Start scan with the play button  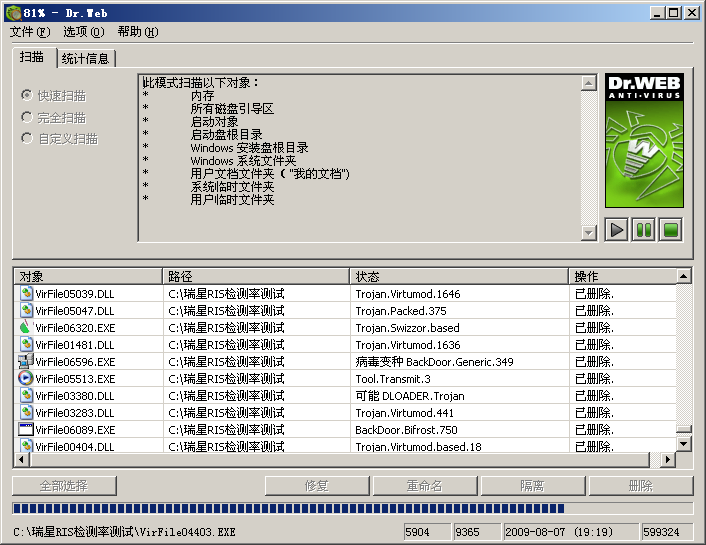(616, 230)
